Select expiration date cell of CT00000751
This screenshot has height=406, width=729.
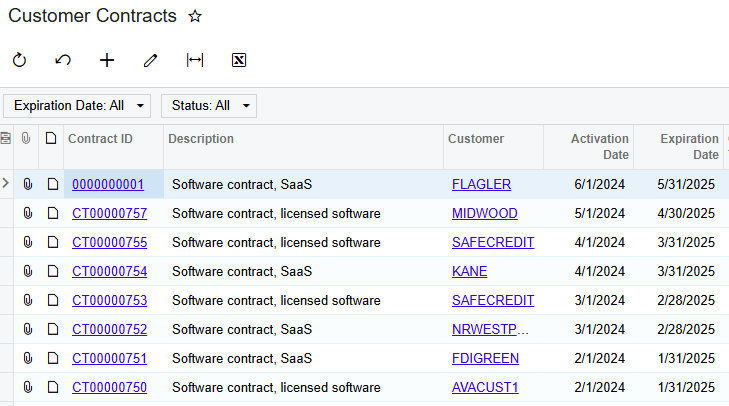(x=679, y=359)
